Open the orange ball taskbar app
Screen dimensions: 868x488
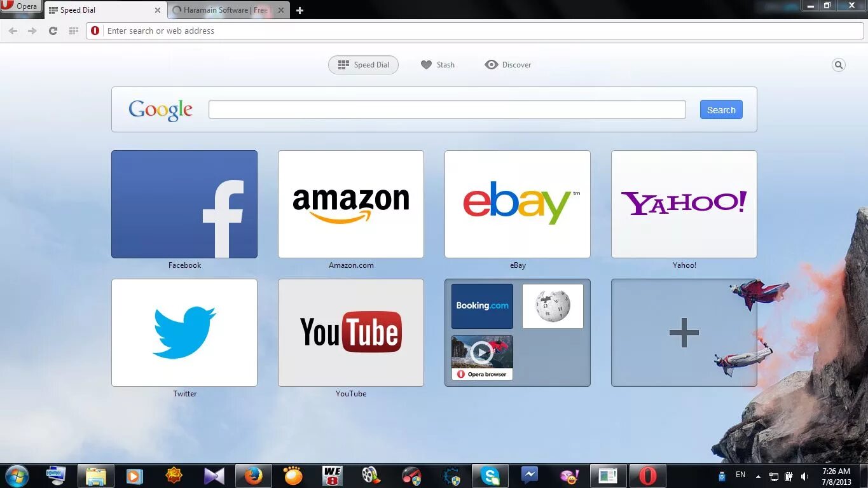(x=293, y=475)
